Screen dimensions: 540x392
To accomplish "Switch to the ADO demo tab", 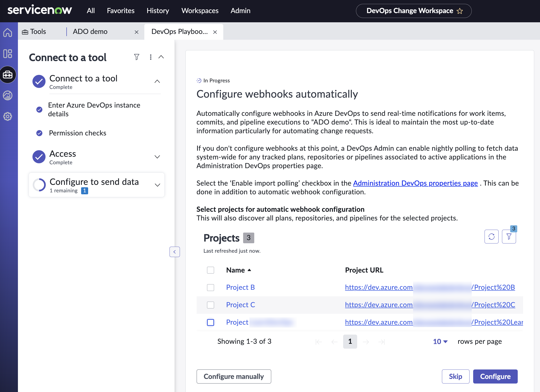I will (90, 31).
